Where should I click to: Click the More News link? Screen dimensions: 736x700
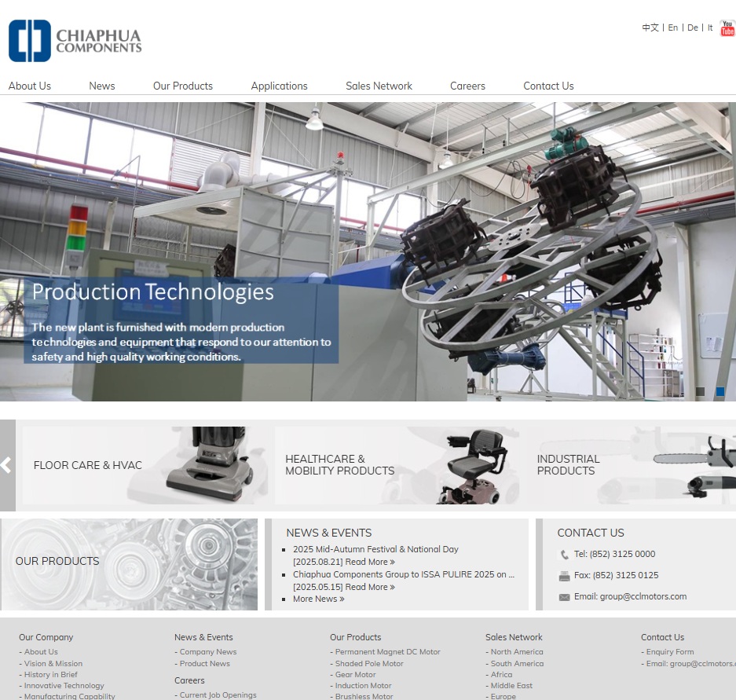(x=319, y=599)
